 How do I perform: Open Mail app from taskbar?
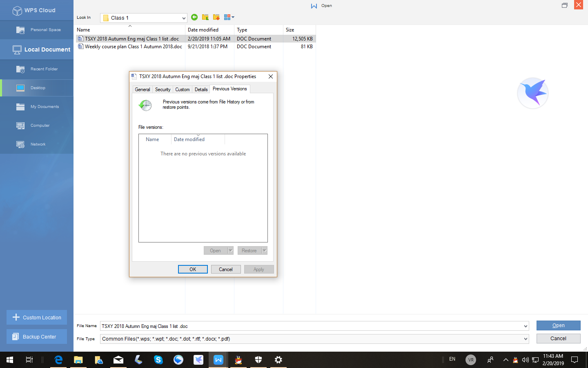[118, 360]
